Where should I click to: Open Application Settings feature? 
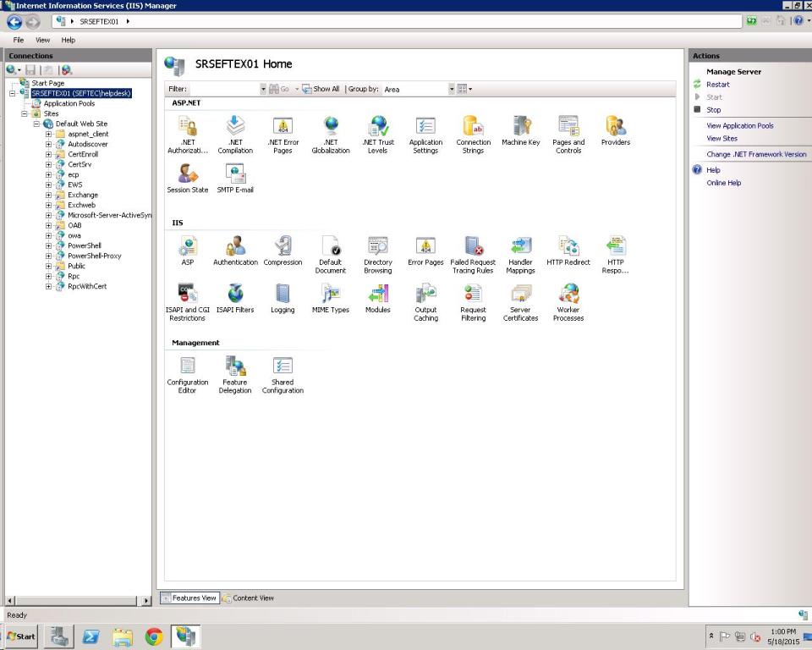click(425, 135)
